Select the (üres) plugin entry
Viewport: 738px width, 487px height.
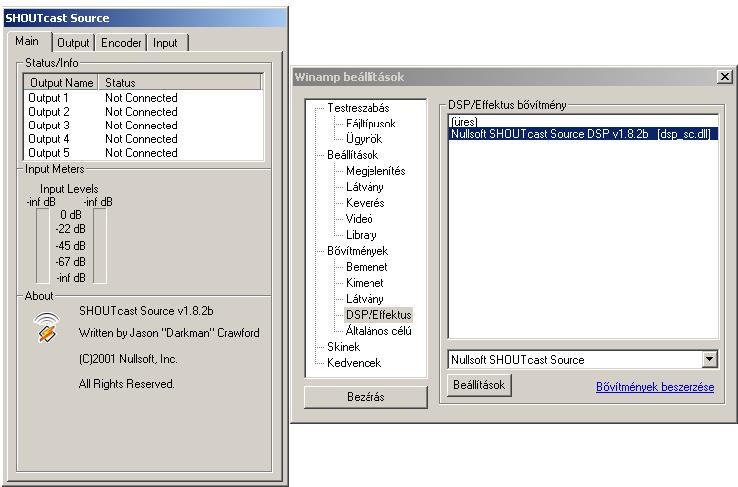click(x=583, y=121)
